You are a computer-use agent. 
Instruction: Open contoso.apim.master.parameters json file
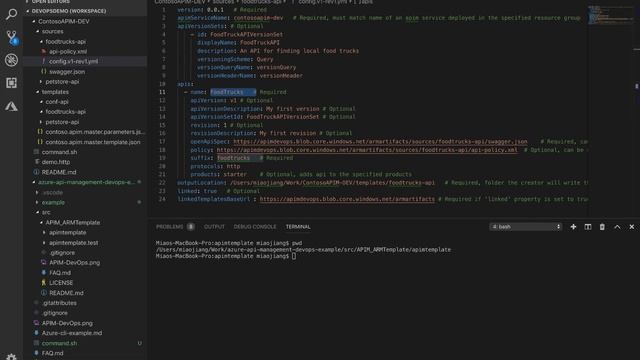point(95,132)
